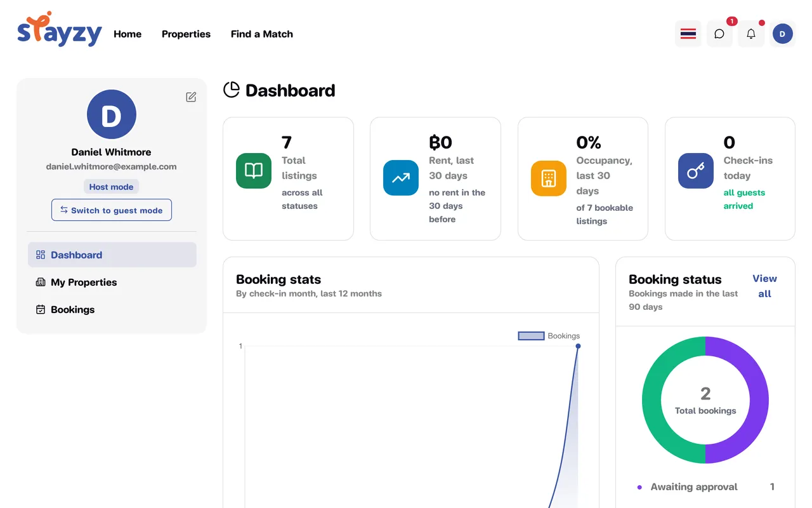
Task: Click the pie chart icon beside Dashboard
Action: (232, 90)
